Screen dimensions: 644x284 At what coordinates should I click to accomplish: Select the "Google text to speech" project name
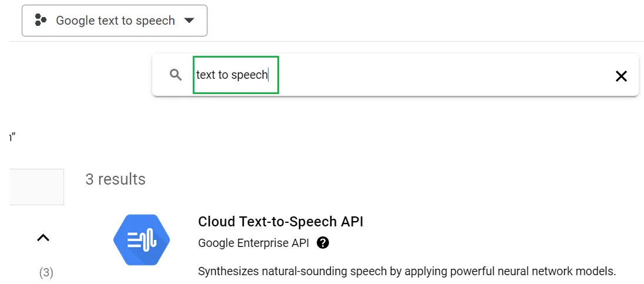tap(115, 21)
